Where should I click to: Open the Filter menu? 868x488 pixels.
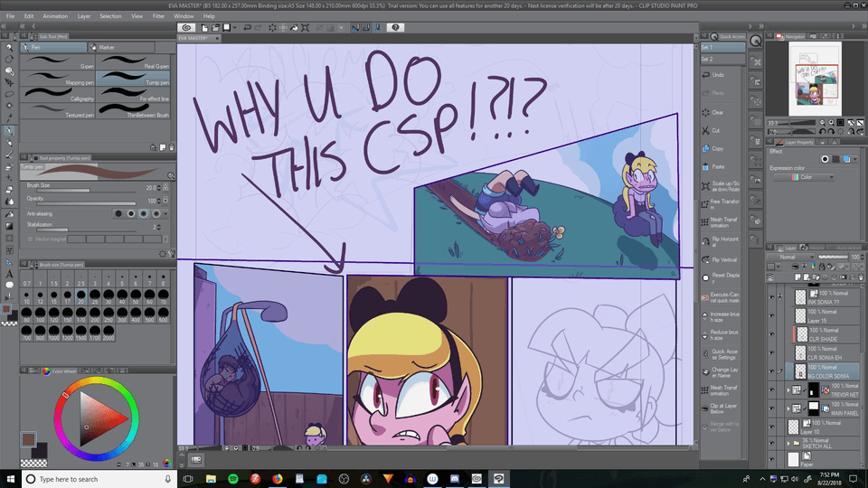tap(158, 16)
